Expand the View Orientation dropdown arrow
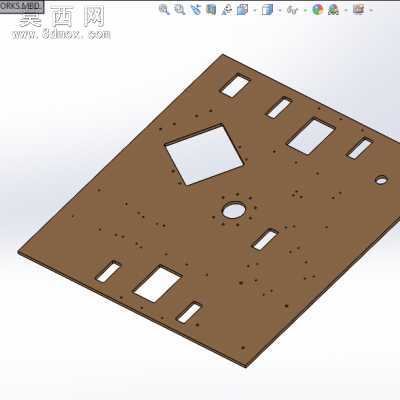Image resolution: width=400 pixels, height=400 pixels. pos(255,10)
